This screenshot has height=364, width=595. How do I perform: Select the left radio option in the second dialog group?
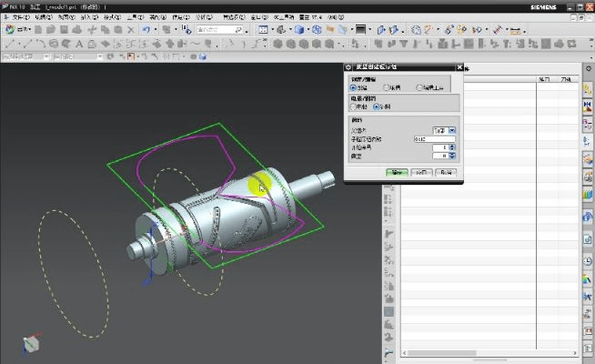(354, 107)
